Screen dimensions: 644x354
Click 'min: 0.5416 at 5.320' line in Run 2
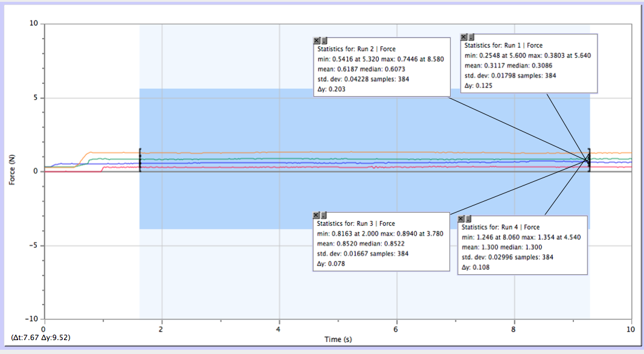tap(381, 59)
